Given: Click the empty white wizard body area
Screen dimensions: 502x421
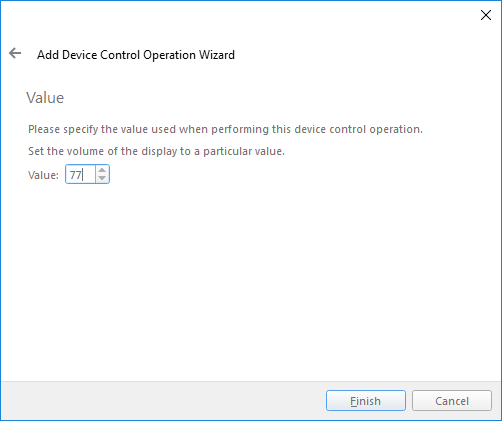Looking at the screenshot, I should (x=250, y=283).
